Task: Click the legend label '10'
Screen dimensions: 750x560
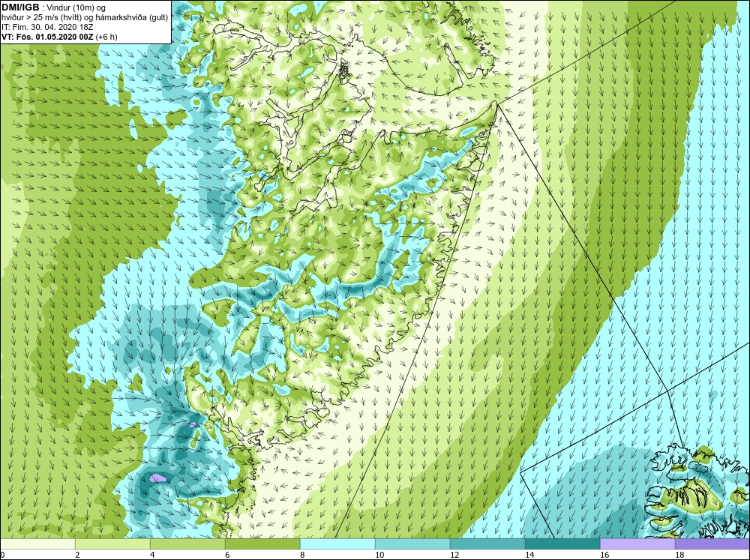Action: [379, 555]
